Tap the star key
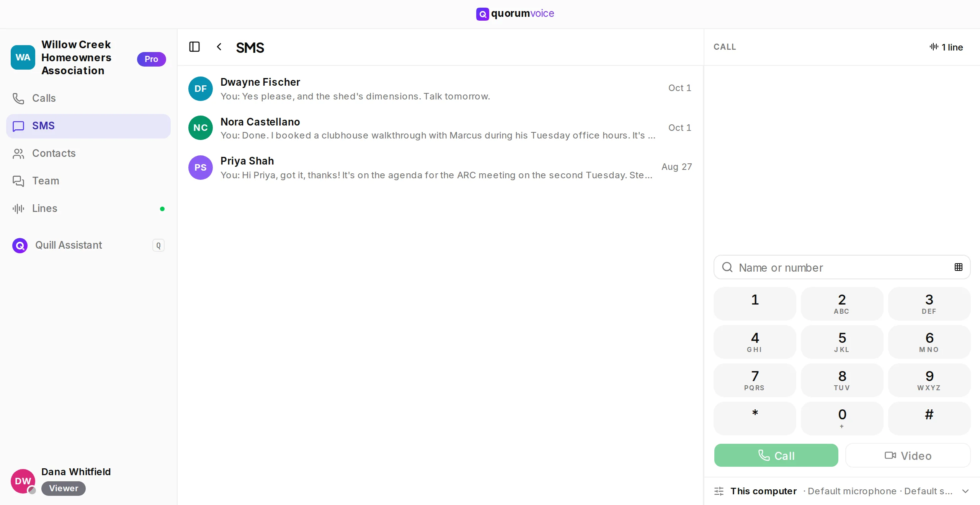The height and width of the screenshot is (505, 980). point(755,419)
